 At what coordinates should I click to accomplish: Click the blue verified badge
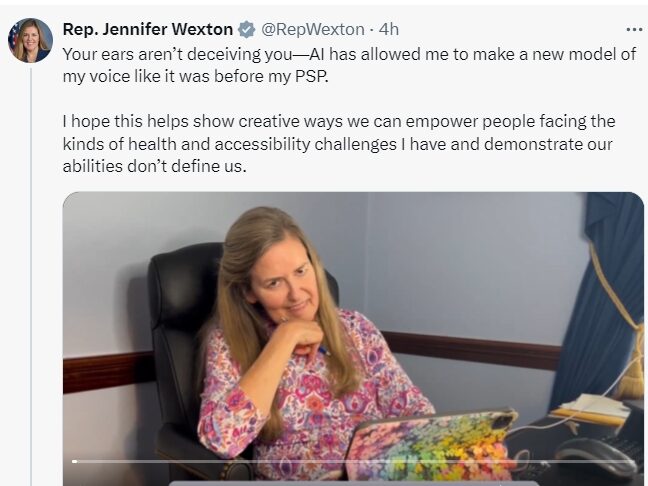click(247, 29)
